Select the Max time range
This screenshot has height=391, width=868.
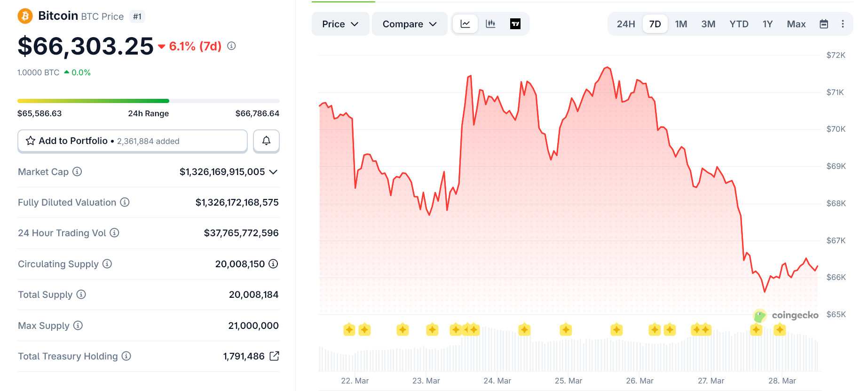tap(796, 24)
